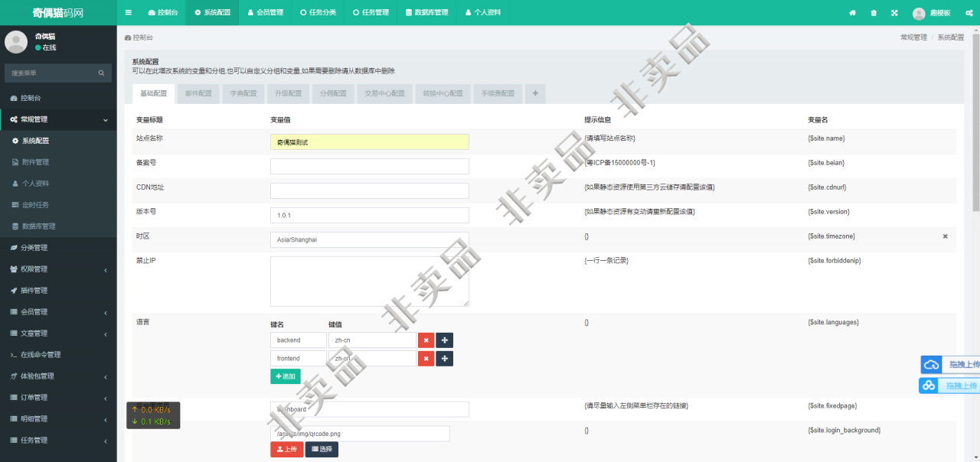980x462 pixels.
Task: Click the lower 拖拽上传 Baidu cloud widget
Action: [x=949, y=386]
